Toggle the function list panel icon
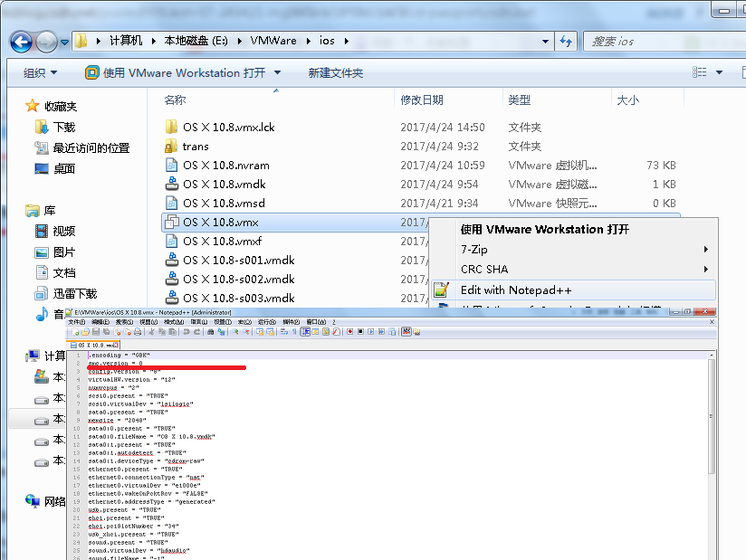Viewport: 746px width, 560px height. click(x=337, y=332)
